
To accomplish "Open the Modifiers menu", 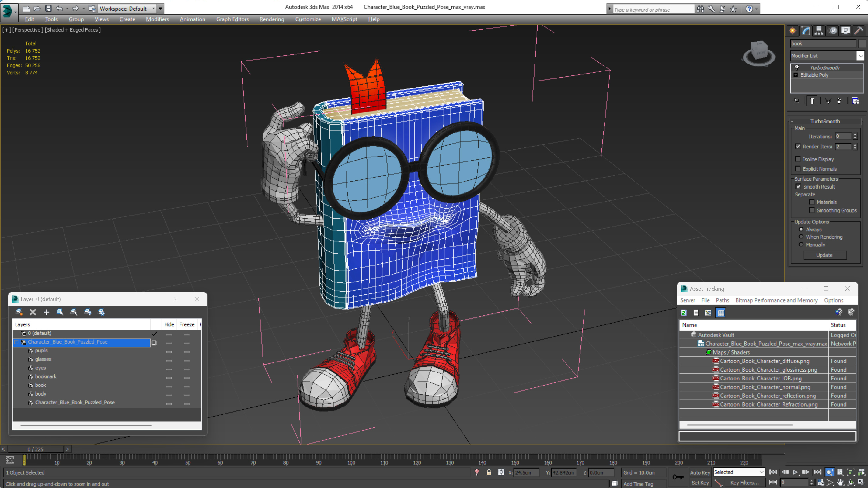I will (157, 19).
